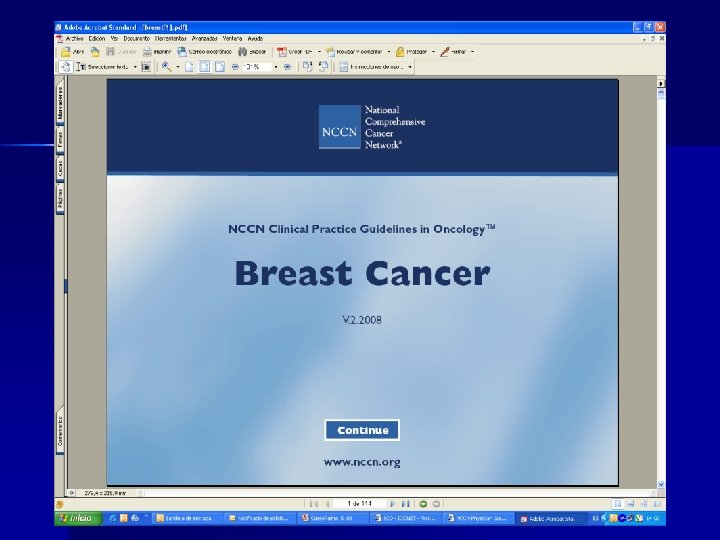This screenshot has height=540, width=720.
Task: Click the fit width view icon
Action: click(x=220, y=67)
